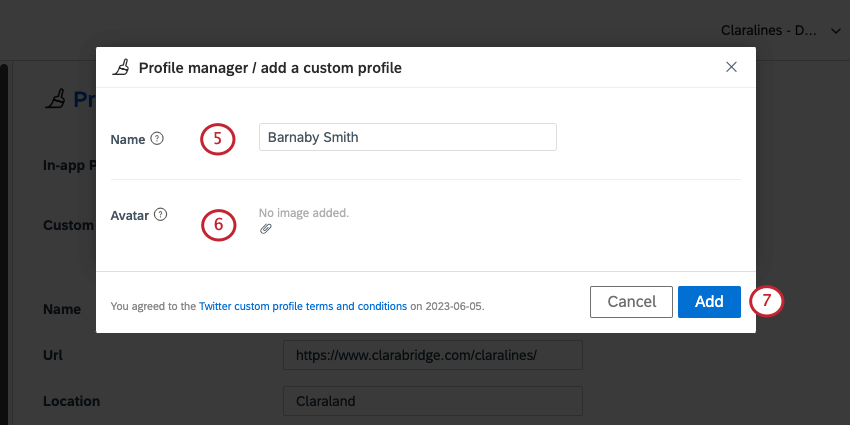Open the Twitter custom profile terms link
Image resolution: width=850 pixels, height=425 pixels.
tap(303, 306)
